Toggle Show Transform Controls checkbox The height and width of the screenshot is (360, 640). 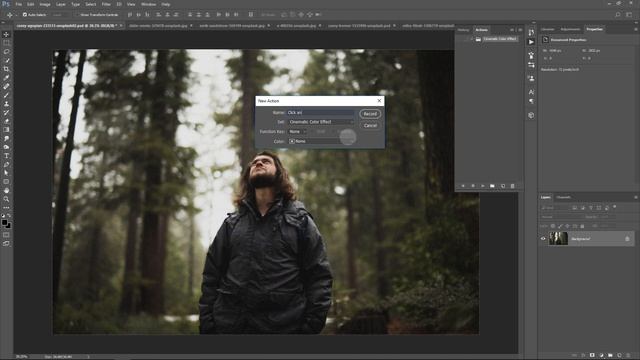[78, 15]
